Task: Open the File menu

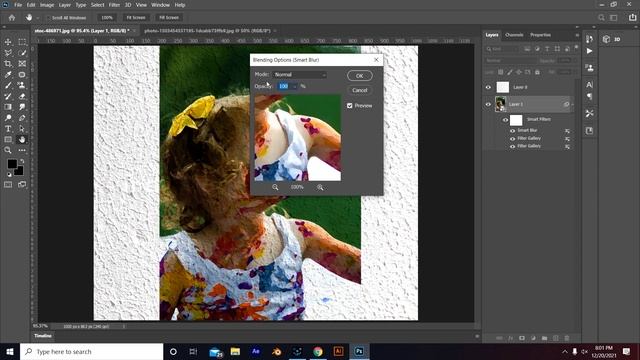Action: pos(18,5)
